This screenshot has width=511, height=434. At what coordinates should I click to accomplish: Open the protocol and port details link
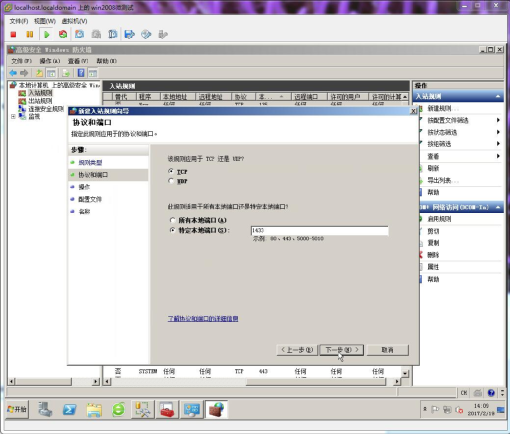203,319
